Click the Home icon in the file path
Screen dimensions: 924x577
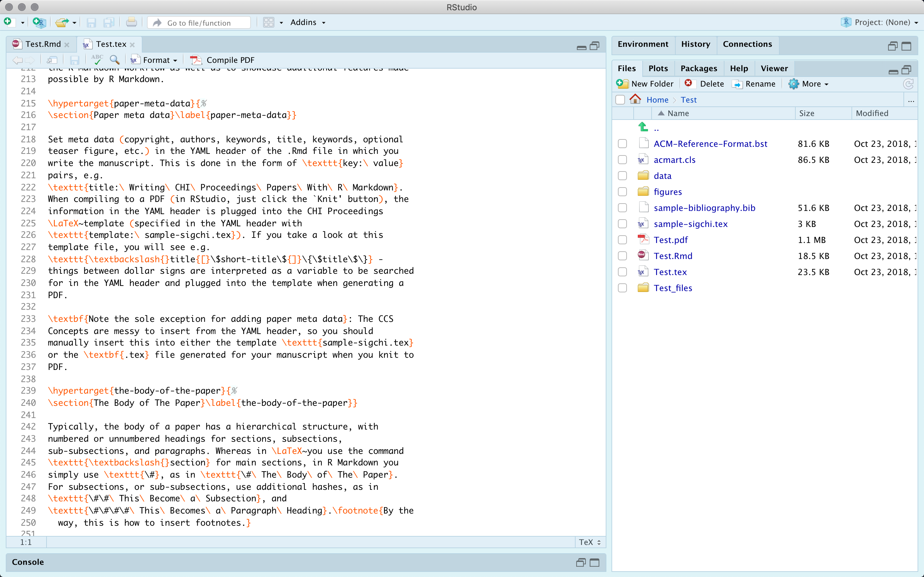[635, 100]
